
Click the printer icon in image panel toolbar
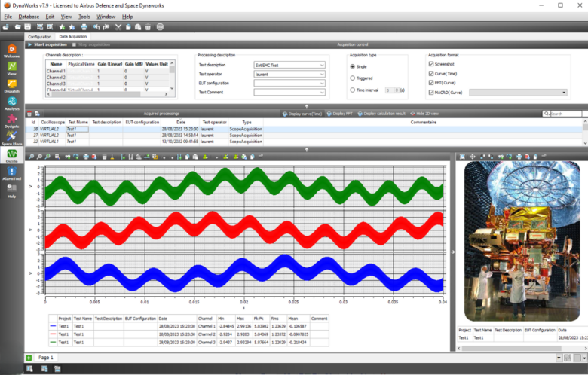click(519, 157)
